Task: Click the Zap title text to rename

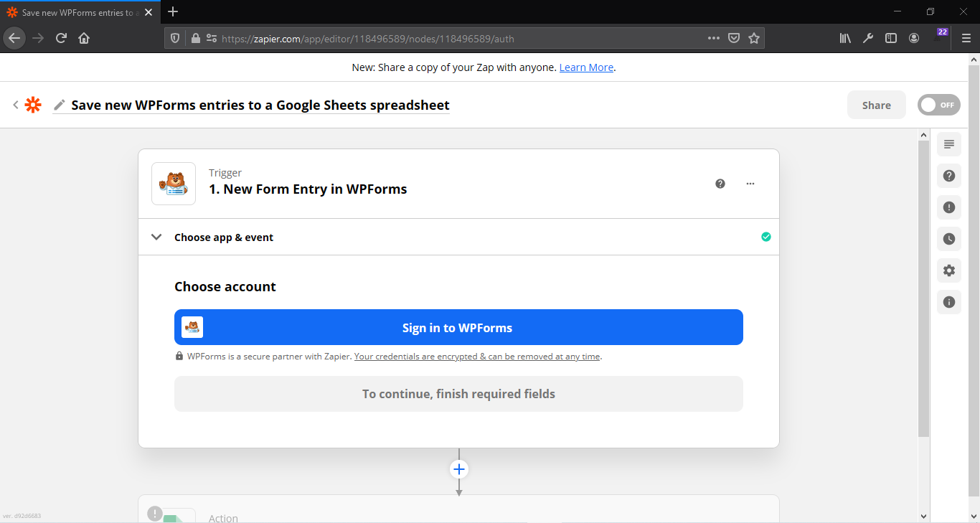Action: click(x=260, y=105)
